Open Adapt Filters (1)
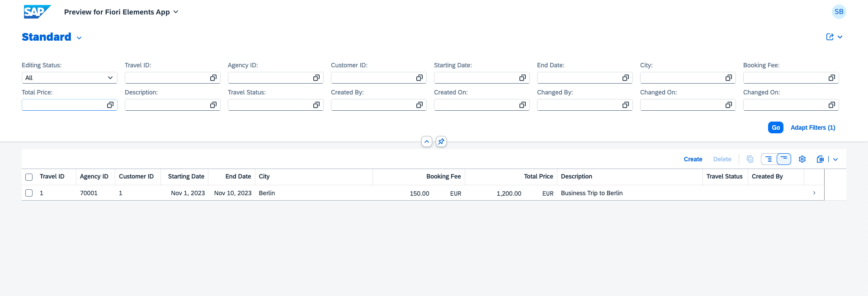The height and width of the screenshot is (296, 868). [813, 127]
